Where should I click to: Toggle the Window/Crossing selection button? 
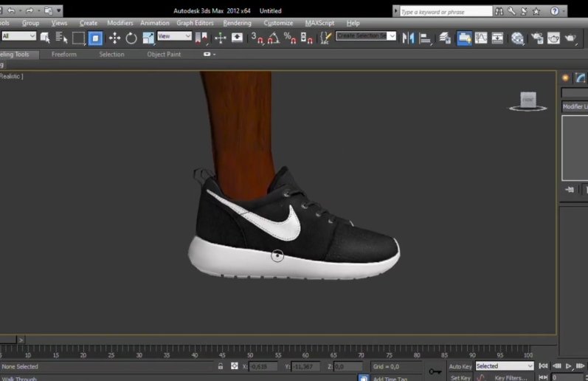[95, 38]
